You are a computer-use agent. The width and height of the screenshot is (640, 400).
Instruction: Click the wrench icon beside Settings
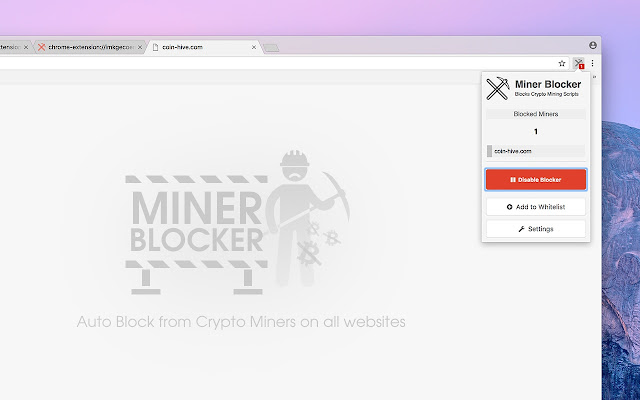(x=521, y=229)
